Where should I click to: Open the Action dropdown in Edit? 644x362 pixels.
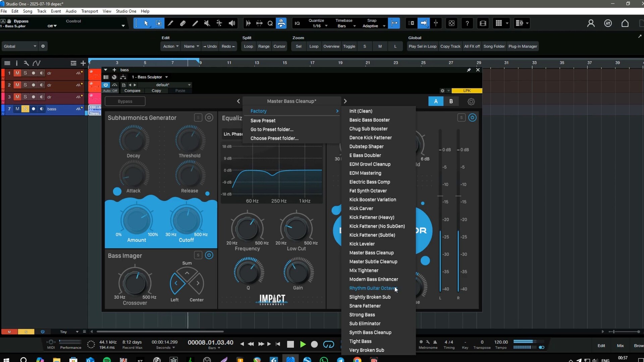coord(171,46)
